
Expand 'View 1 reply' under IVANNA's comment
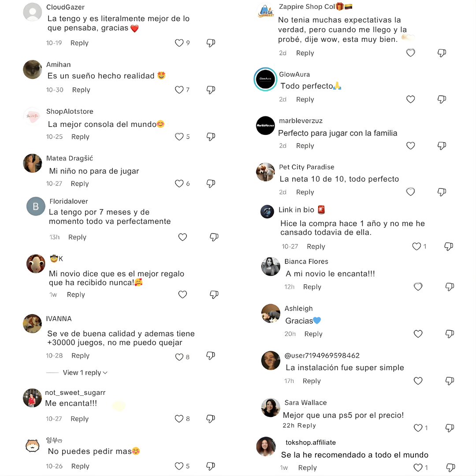coord(85,373)
